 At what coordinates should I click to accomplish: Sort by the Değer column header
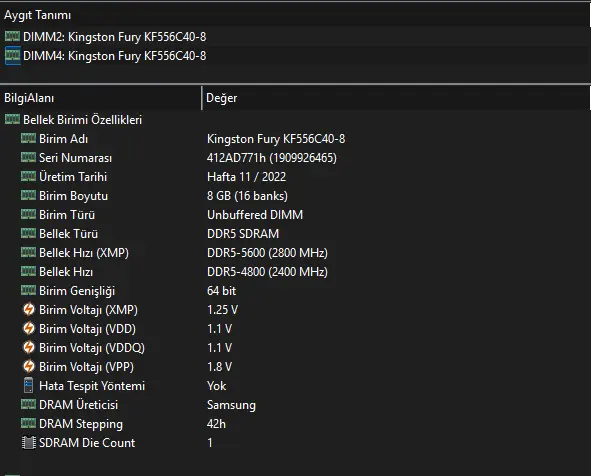[396, 98]
